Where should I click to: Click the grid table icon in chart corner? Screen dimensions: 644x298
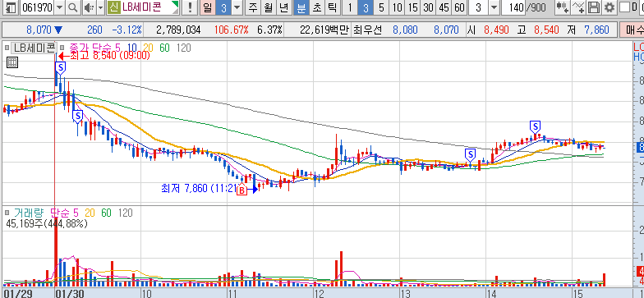coord(12,62)
